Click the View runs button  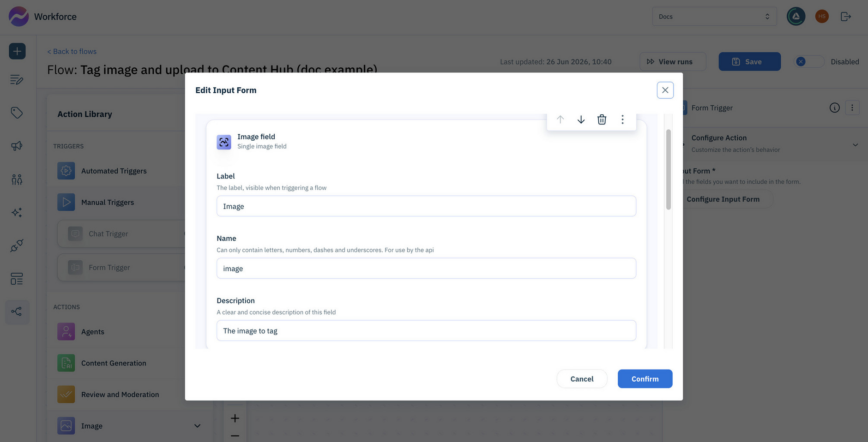tap(673, 61)
